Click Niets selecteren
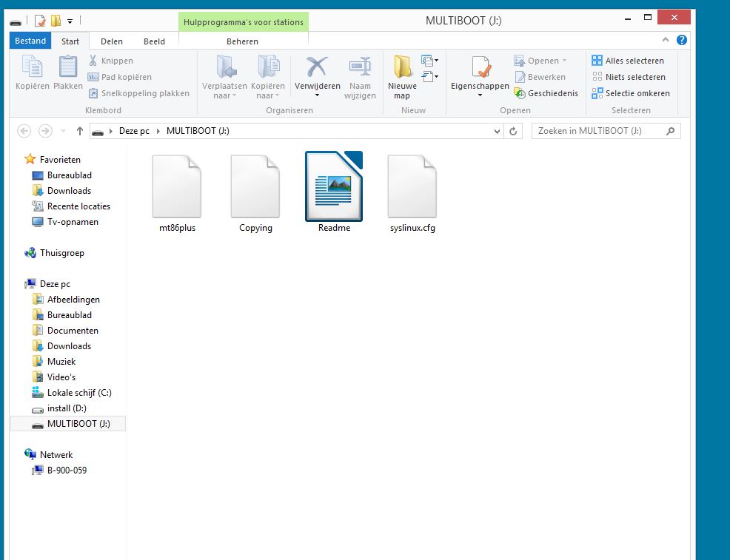 (x=629, y=77)
